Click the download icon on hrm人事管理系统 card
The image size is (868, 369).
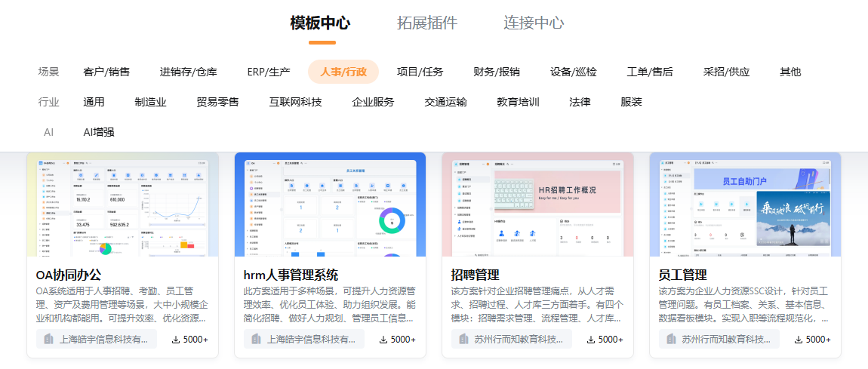point(383,340)
